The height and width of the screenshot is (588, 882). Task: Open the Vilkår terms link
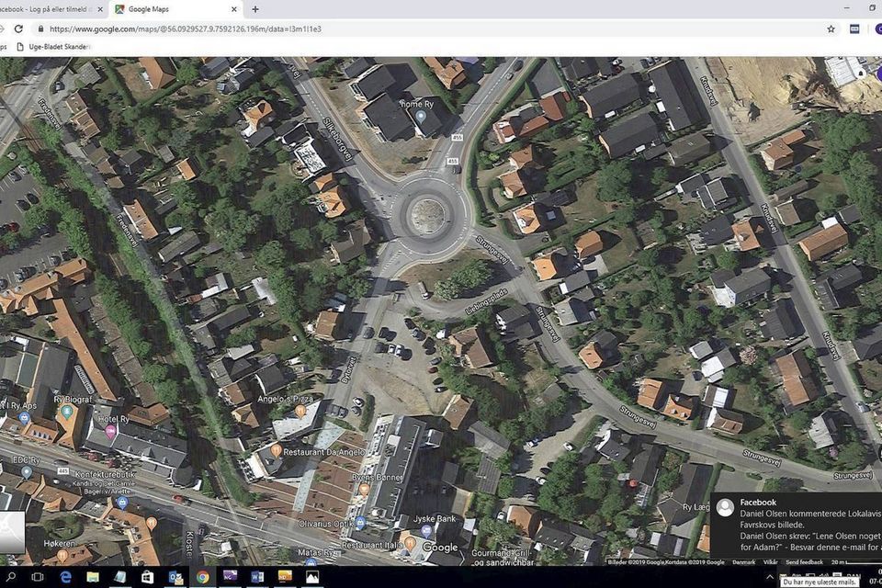pyautogui.click(x=771, y=562)
